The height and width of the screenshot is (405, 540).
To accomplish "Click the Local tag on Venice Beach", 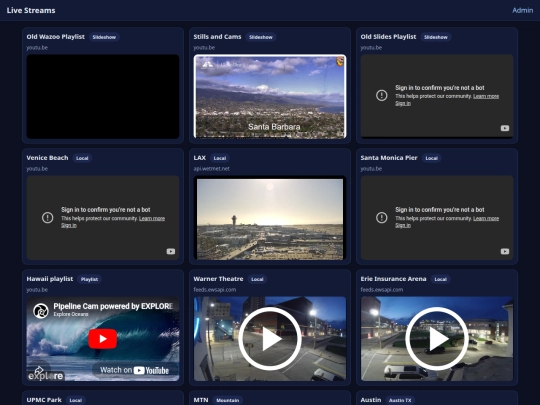I will 82,158.
